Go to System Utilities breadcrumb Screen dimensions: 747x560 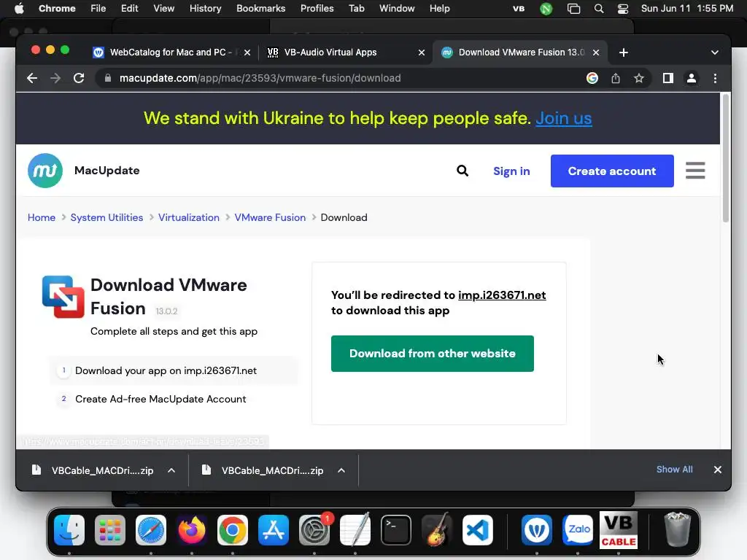[107, 217]
